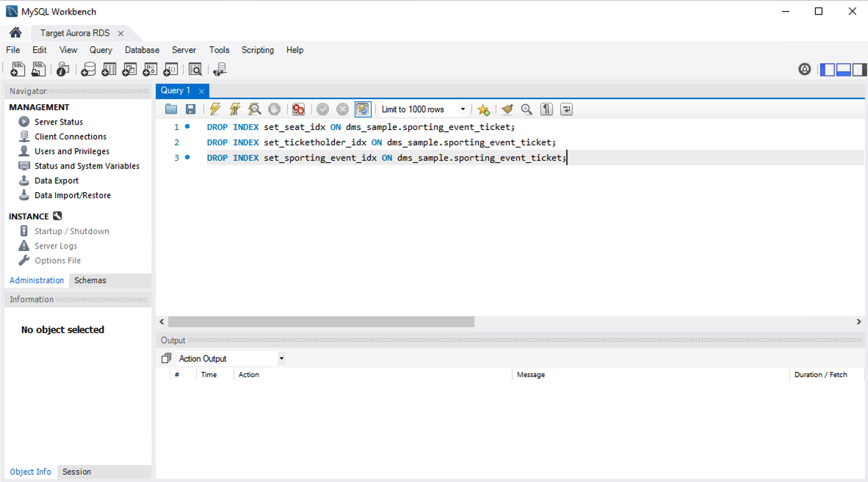Viewport: 868px width, 482px height.
Task: Open Workbench preferences gear icon
Action: 804,69
